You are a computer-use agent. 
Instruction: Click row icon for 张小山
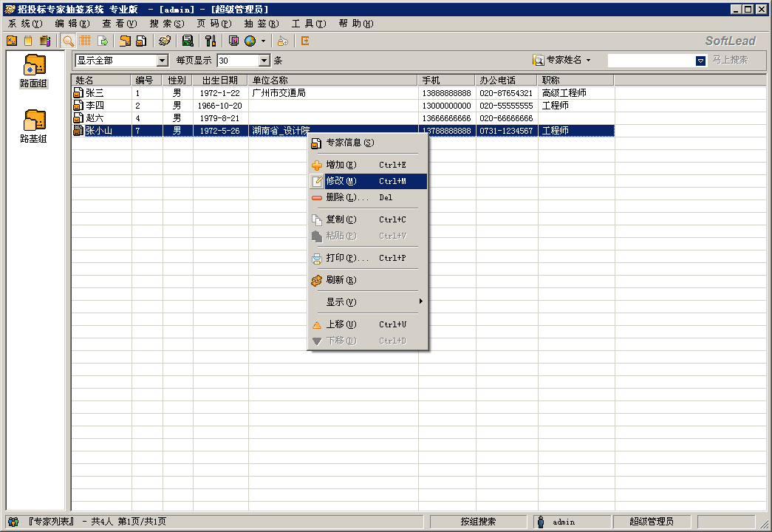(78, 131)
